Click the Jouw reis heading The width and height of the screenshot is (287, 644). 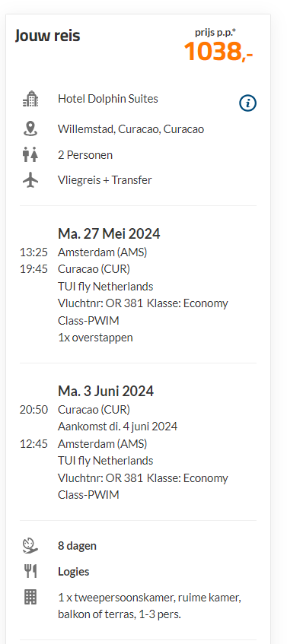tap(48, 36)
